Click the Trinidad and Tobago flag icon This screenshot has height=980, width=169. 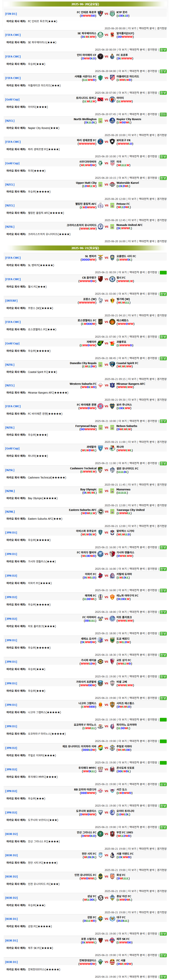[x=101, y=99]
